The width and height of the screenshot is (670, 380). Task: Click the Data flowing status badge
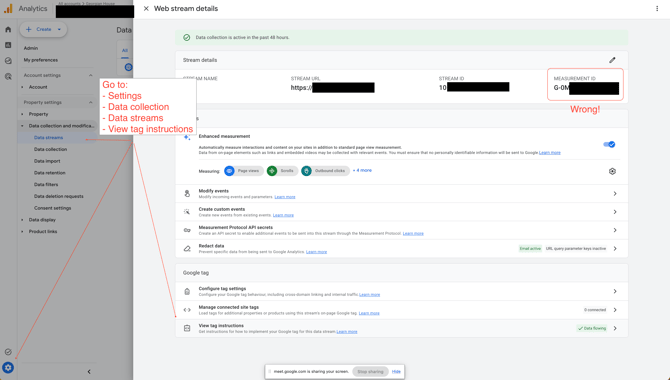(592, 328)
